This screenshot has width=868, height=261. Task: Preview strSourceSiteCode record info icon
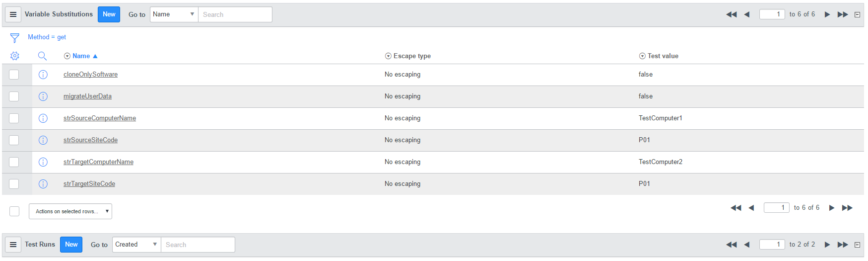[x=43, y=140]
